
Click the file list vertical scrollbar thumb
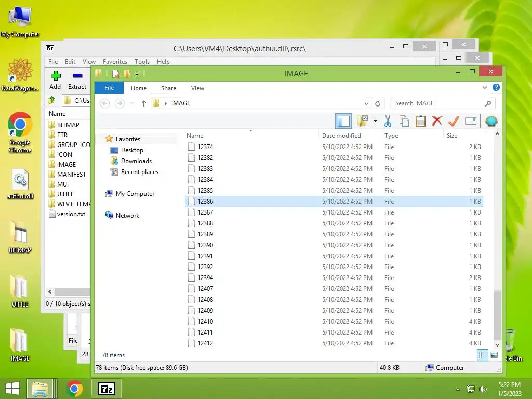[x=497, y=315]
